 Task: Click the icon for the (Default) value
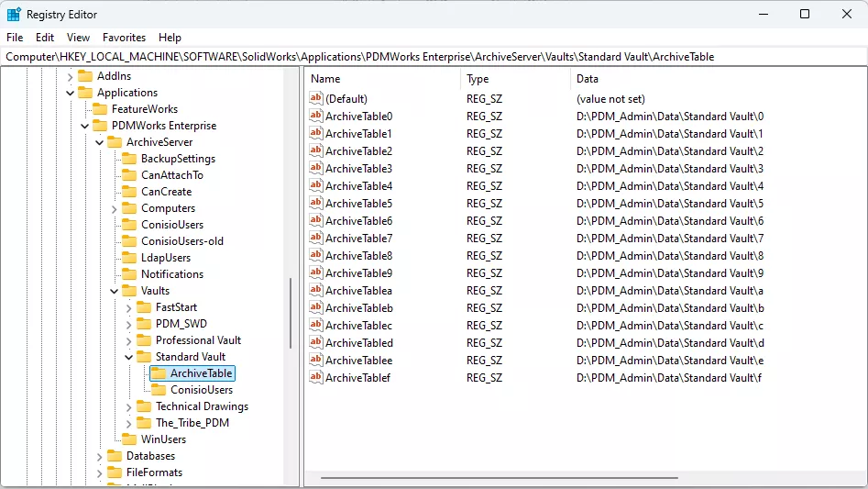tap(315, 99)
